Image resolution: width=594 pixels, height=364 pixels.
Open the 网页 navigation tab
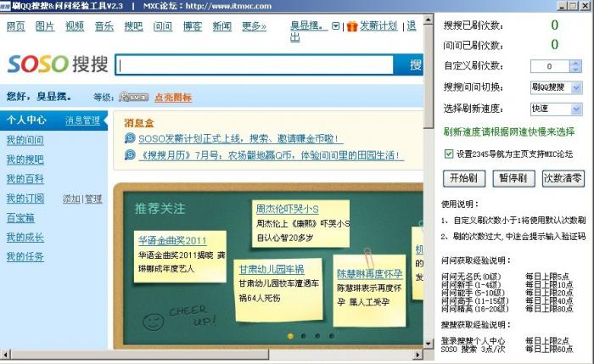point(16,26)
